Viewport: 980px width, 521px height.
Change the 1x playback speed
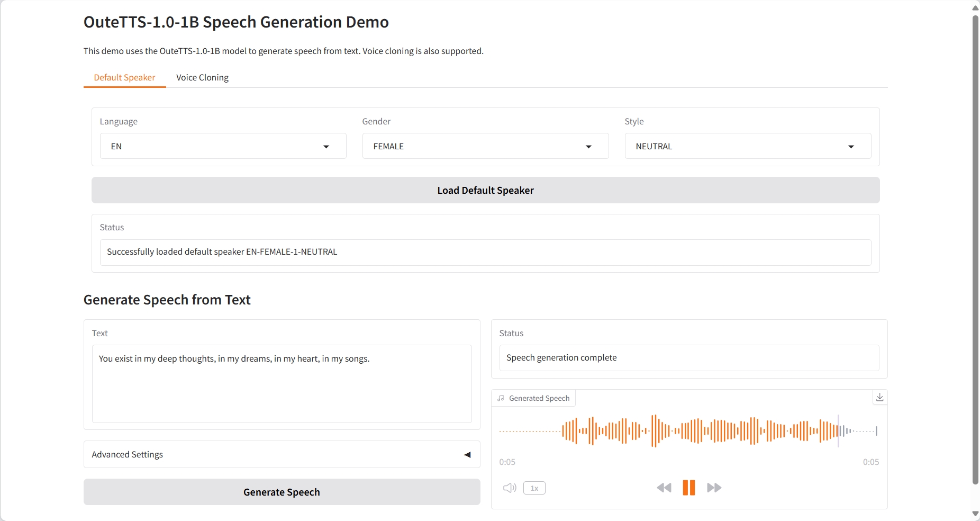coord(534,488)
